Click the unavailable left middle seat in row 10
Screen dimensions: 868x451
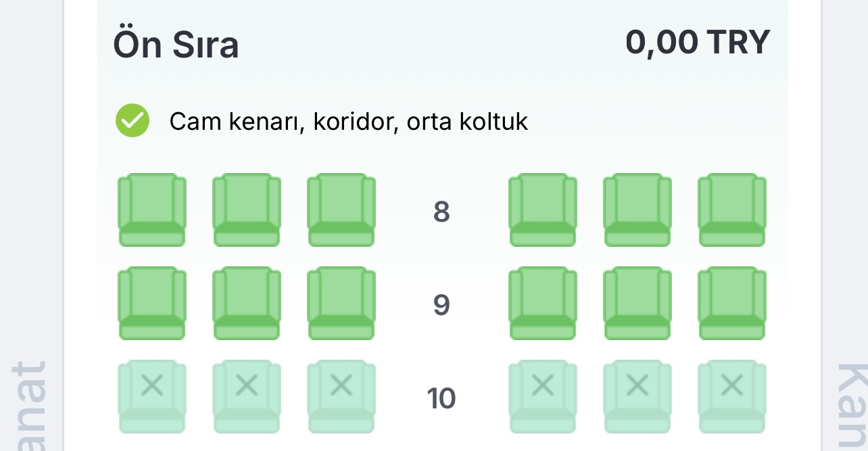pos(247,396)
